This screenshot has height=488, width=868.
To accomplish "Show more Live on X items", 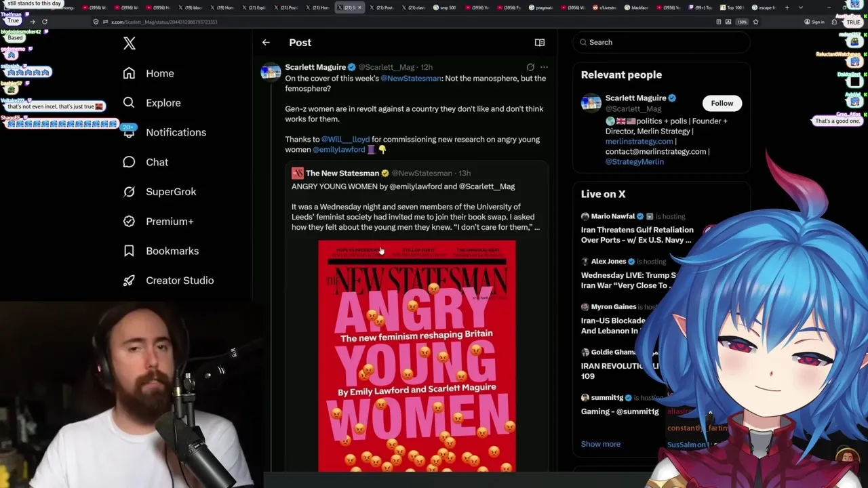I will tap(601, 444).
